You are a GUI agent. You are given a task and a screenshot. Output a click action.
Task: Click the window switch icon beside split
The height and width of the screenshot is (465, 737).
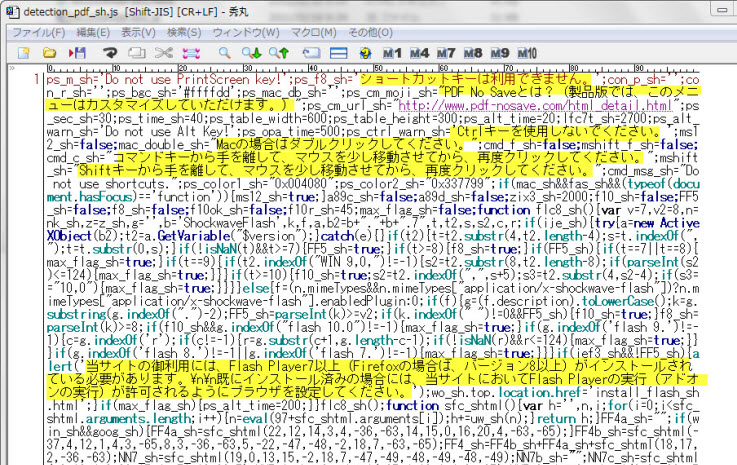pos(311,53)
